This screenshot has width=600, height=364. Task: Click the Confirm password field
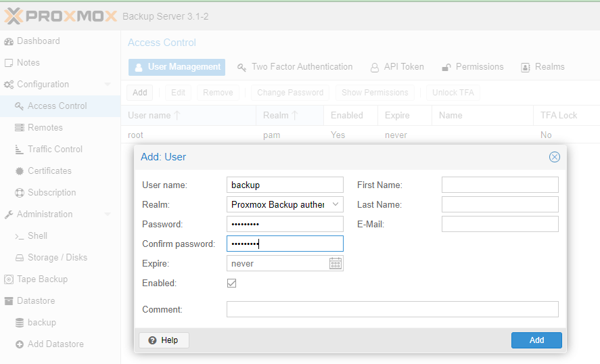coord(285,244)
